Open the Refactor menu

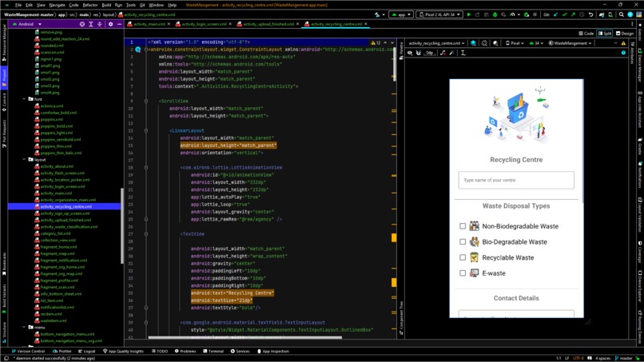[x=90, y=5]
